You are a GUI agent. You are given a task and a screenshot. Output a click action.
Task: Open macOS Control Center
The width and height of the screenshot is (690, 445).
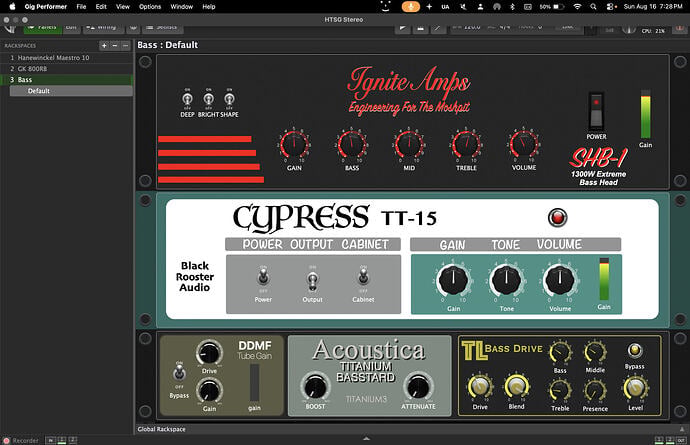coord(611,7)
